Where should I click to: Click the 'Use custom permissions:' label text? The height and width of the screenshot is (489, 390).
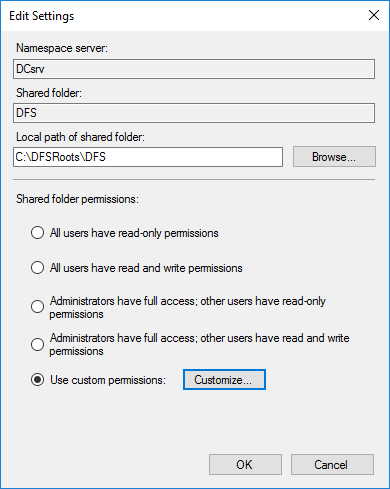[x=108, y=380]
